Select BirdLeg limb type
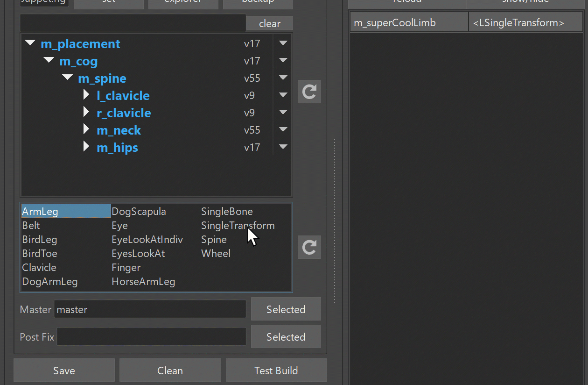This screenshot has height=385, width=588. tap(40, 239)
